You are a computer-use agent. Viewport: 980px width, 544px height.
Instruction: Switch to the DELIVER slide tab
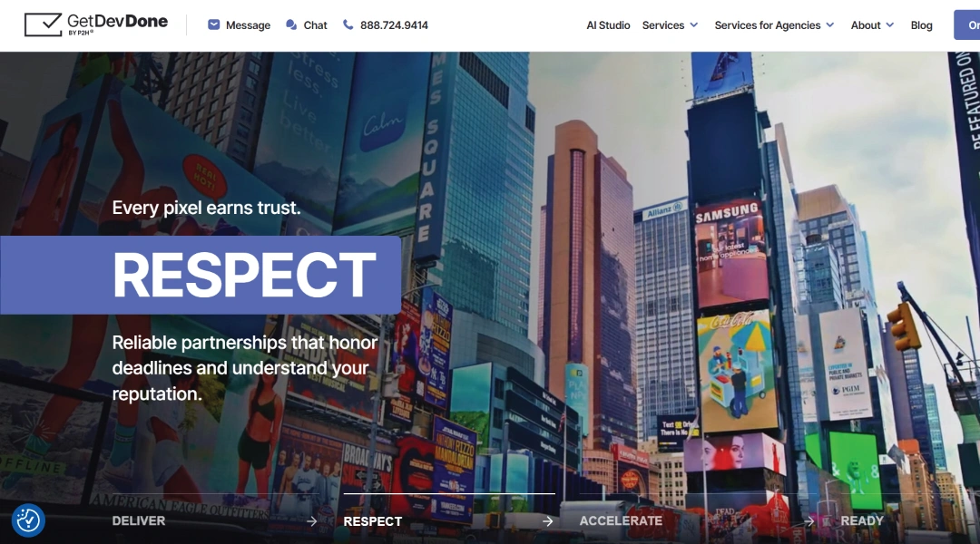coord(139,521)
